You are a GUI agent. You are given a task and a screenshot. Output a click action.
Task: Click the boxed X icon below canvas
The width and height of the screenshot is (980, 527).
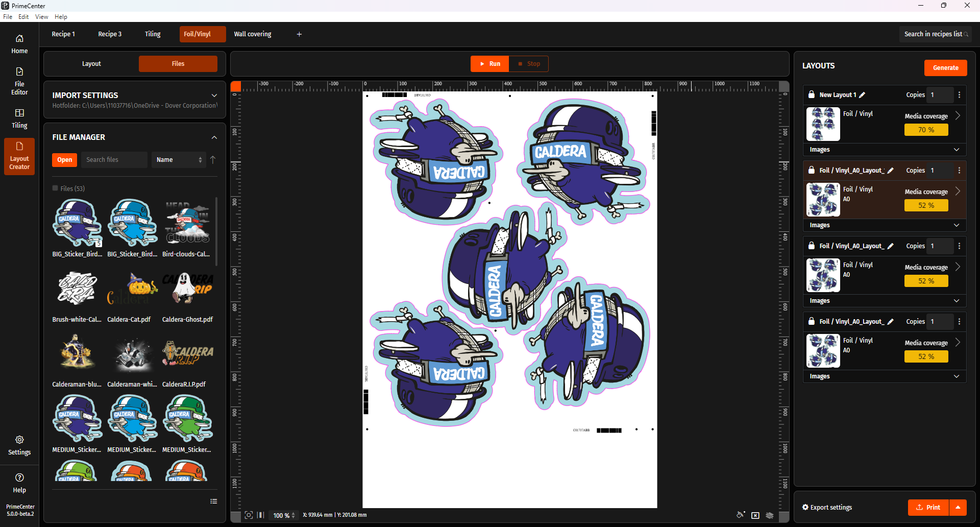click(755, 515)
